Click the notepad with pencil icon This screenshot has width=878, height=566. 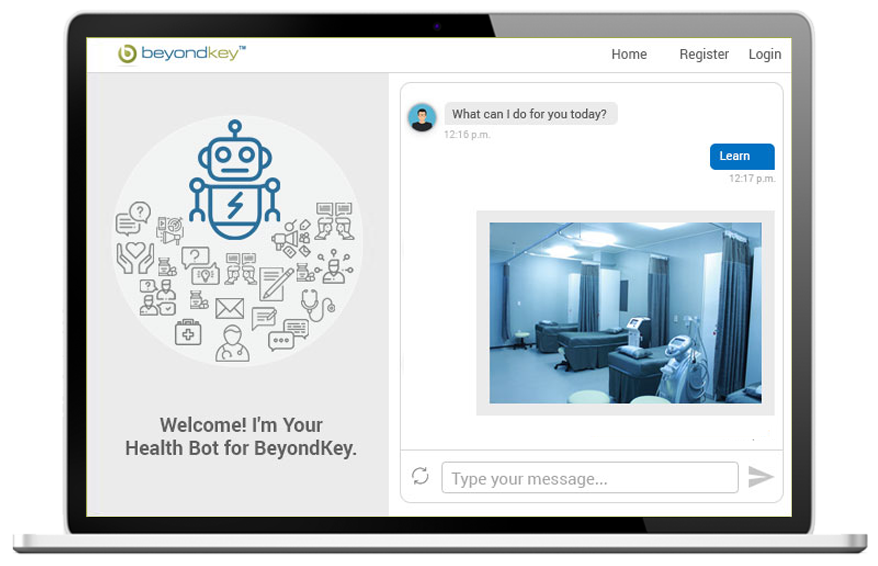(x=276, y=284)
